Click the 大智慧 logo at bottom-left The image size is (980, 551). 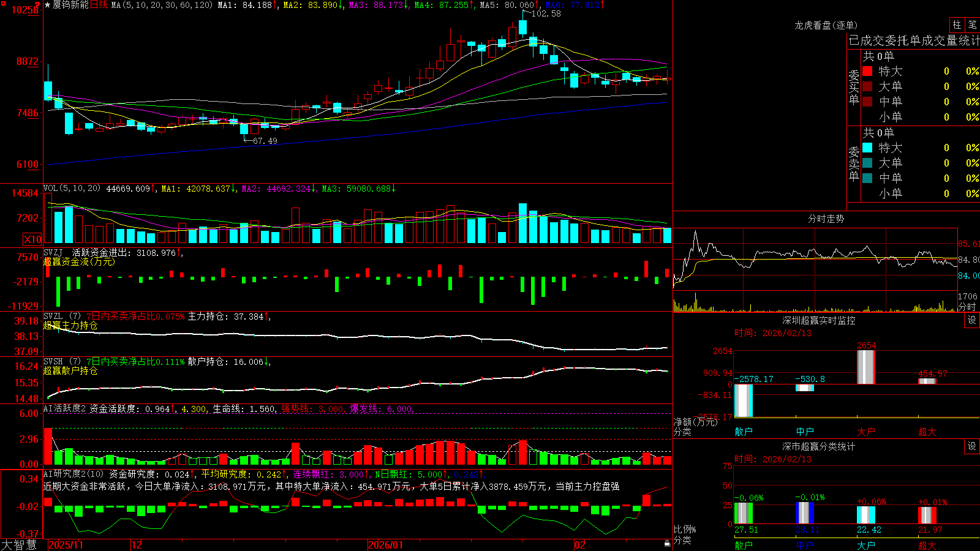(19, 545)
